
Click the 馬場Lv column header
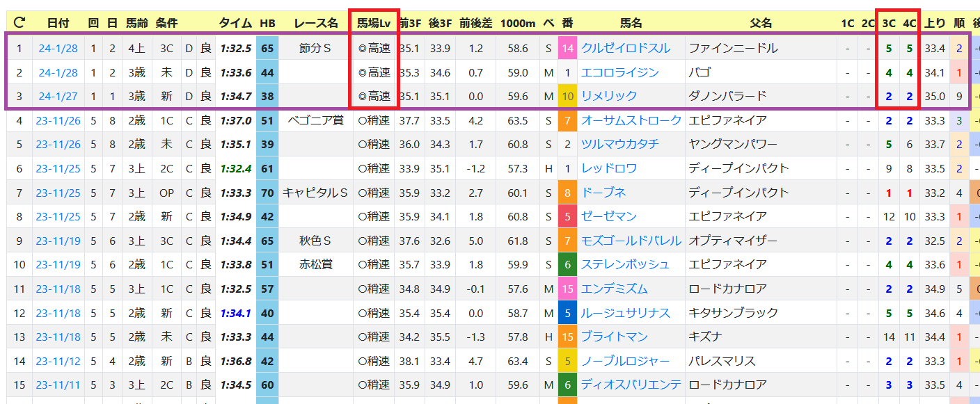click(x=374, y=23)
